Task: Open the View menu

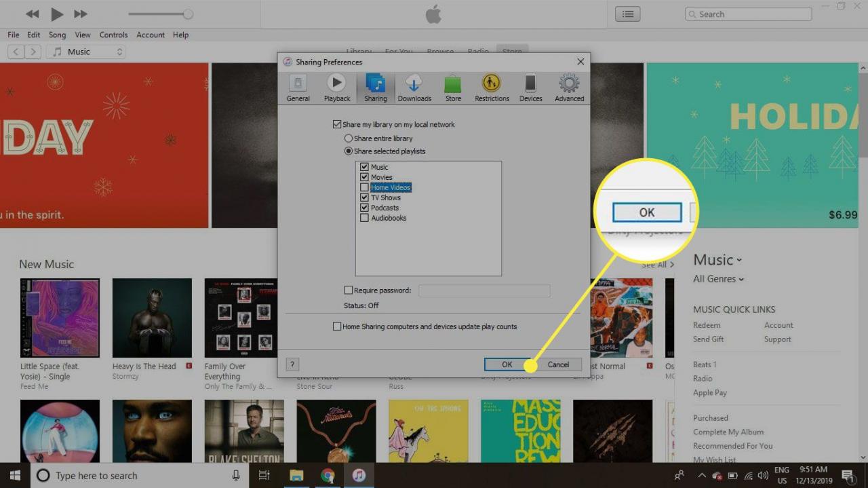Action: (x=83, y=35)
